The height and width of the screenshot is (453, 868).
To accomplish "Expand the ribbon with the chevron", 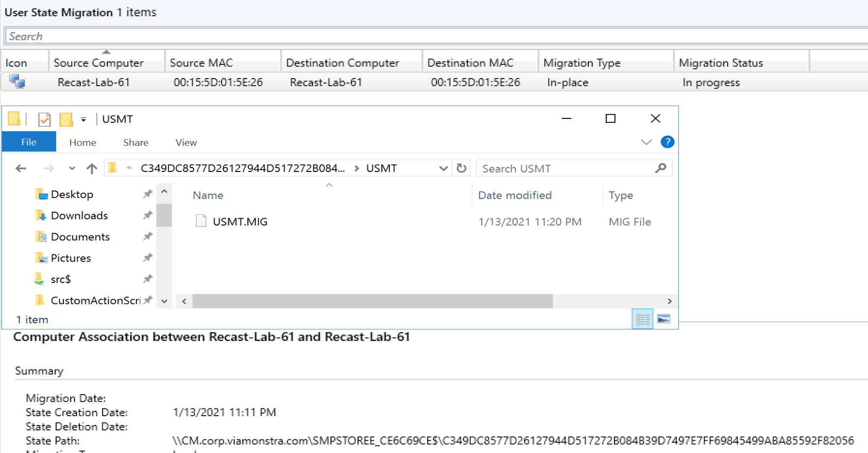I will click(646, 142).
